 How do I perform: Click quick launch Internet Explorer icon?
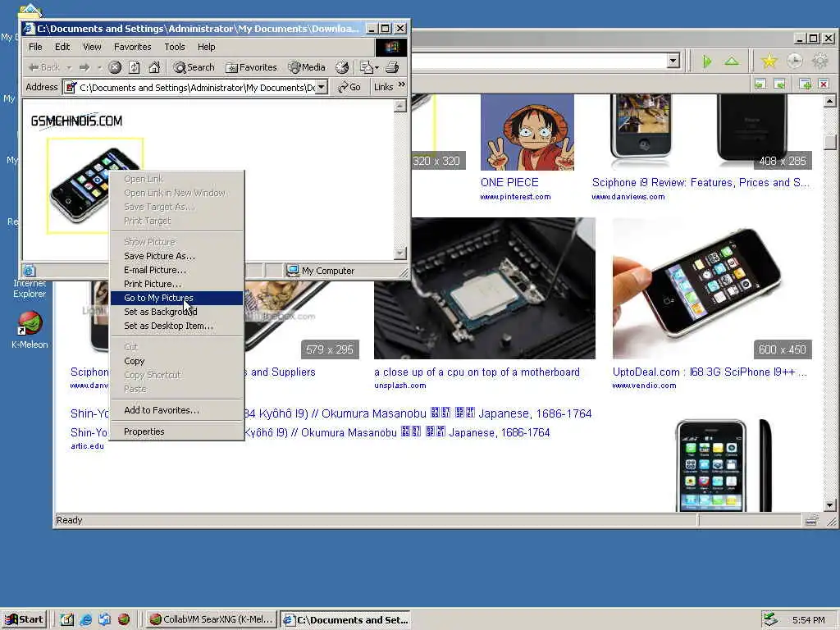(x=85, y=619)
